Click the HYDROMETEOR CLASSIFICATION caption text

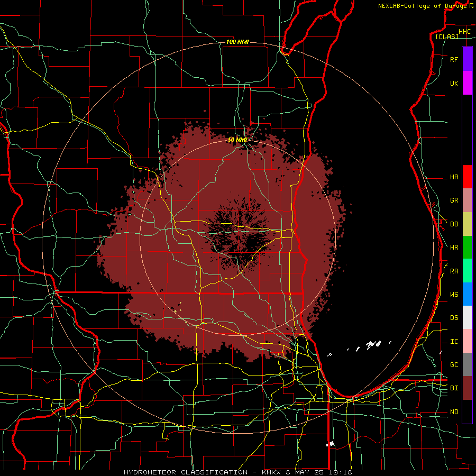point(186,472)
